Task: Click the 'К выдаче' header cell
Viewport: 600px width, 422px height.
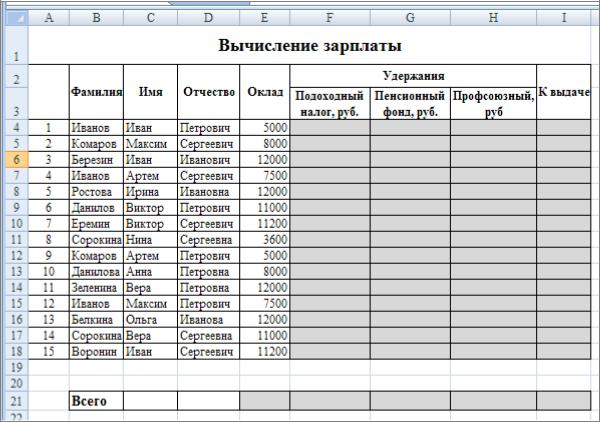Action: [564, 92]
